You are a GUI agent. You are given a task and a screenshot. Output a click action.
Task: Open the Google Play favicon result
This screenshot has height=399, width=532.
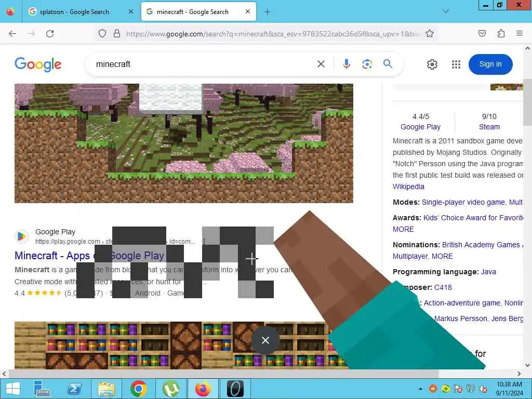coord(21,236)
